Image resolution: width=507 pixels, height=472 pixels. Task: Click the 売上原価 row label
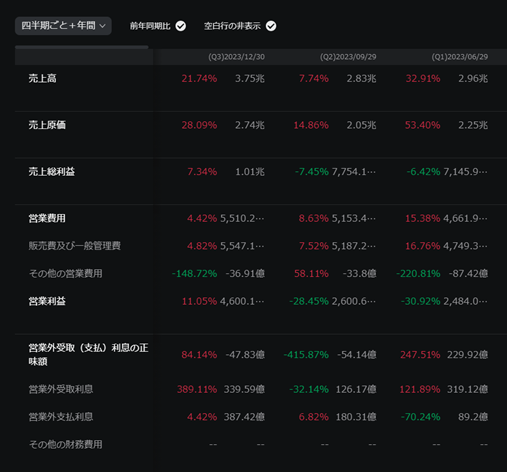[47, 125]
